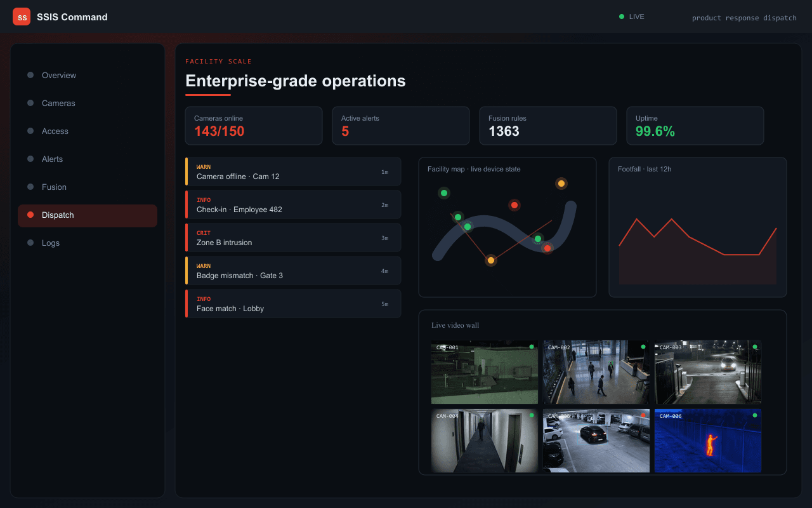This screenshot has width=812, height=508.
Task: Go to the Cameras section
Action: click(88, 103)
